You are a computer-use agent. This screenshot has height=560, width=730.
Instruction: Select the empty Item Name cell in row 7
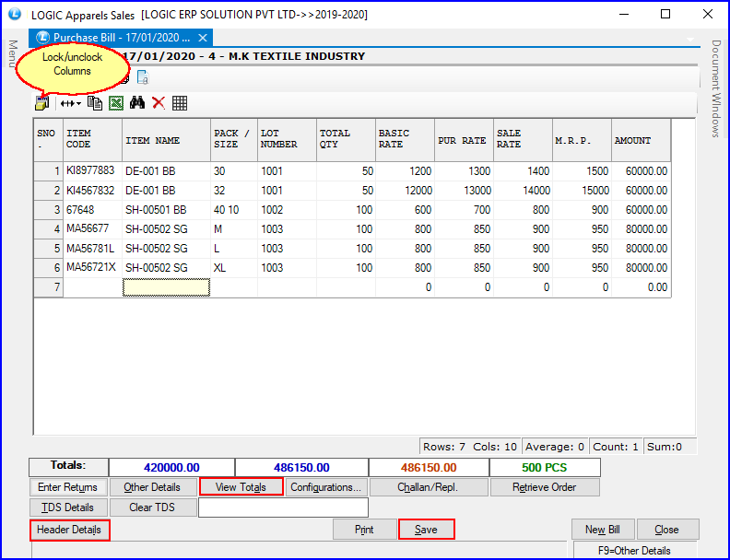(166, 287)
